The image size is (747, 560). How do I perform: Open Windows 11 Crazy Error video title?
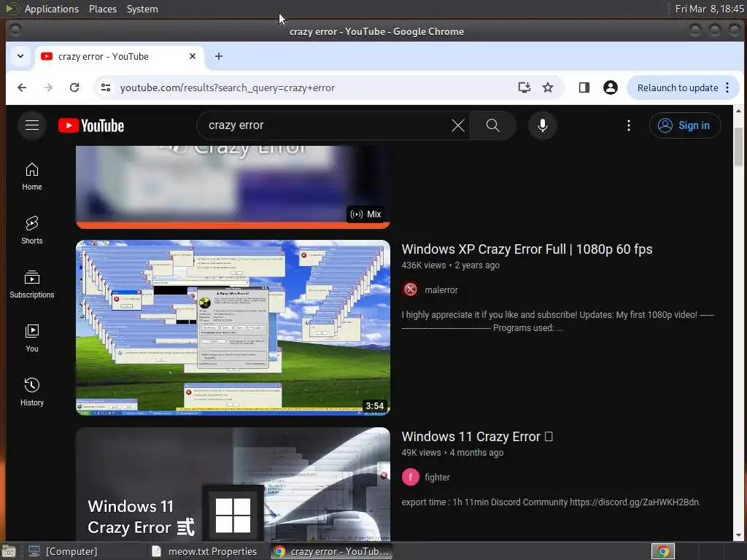click(x=477, y=437)
